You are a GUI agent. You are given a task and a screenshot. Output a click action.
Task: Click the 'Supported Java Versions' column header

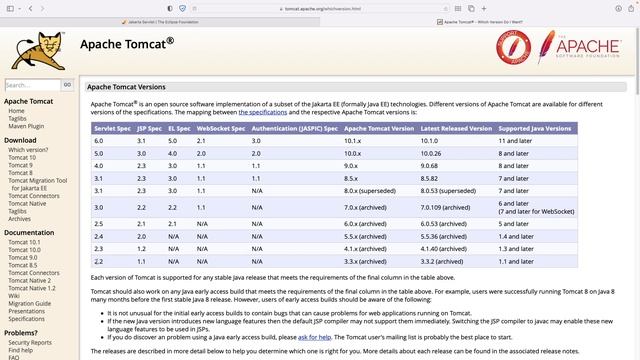[x=535, y=129]
